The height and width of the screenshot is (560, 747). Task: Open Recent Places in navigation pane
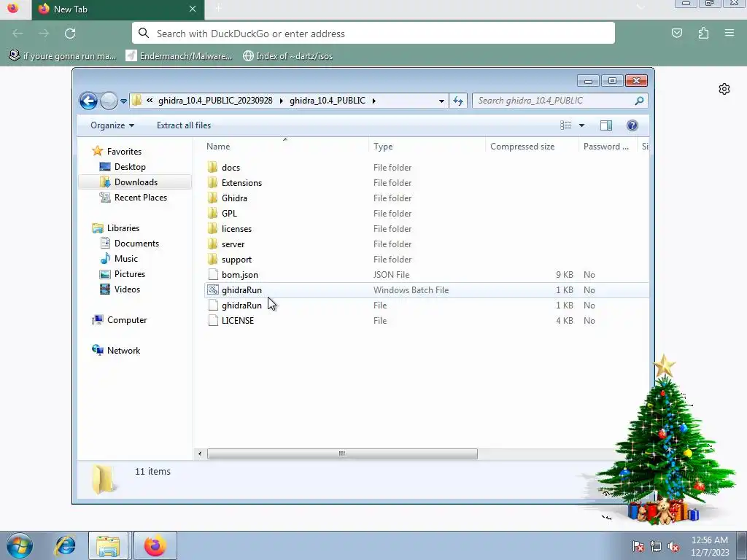[141, 197]
